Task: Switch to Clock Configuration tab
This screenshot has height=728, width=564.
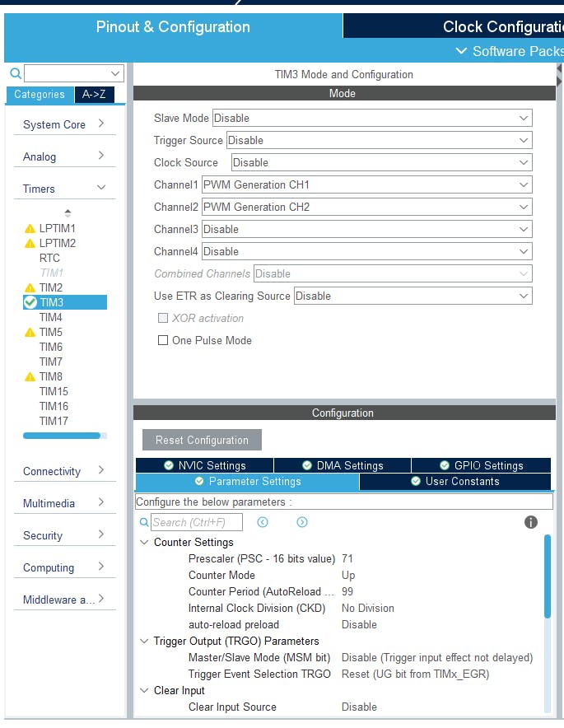Action: click(454, 26)
